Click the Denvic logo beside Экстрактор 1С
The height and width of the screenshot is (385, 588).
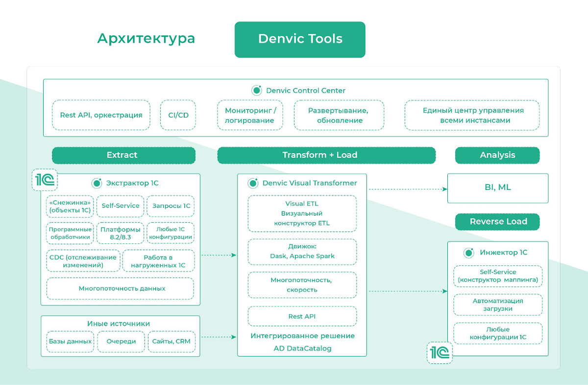point(97,183)
